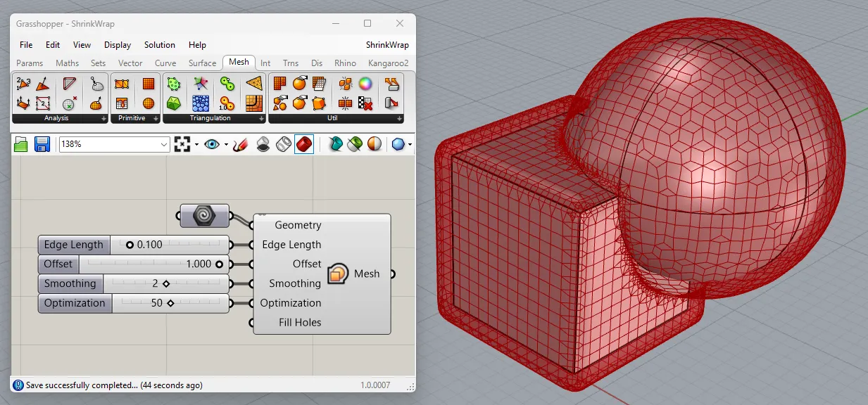This screenshot has width=868, height=405.
Task: Open the Solution menu
Action: click(159, 44)
